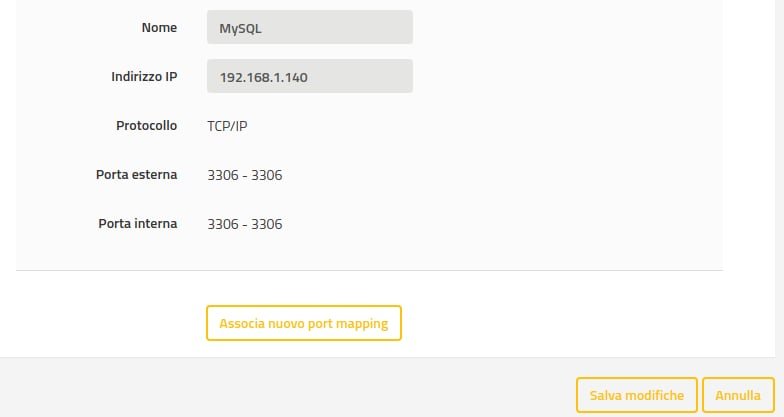Save changes using the Salva modifiche button

[x=636, y=395]
